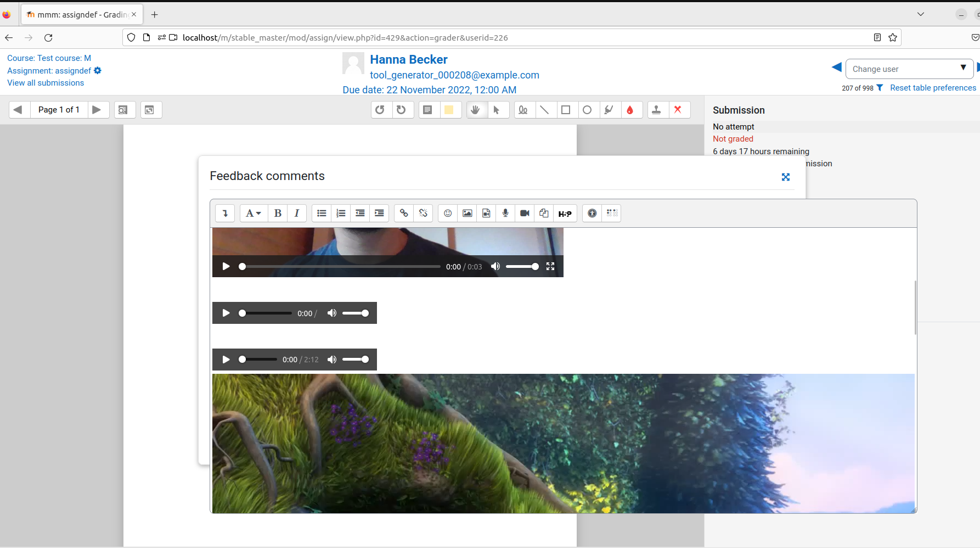Outdent the current paragraph
The image size is (980, 550).
point(360,213)
